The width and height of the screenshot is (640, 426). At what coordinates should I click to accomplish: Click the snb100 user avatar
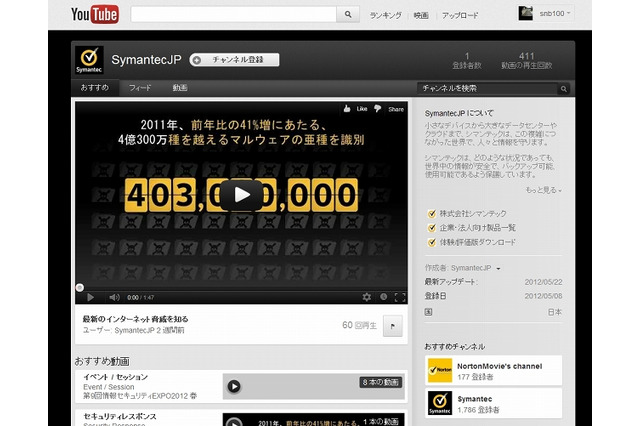pyautogui.click(x=526, y=13)
